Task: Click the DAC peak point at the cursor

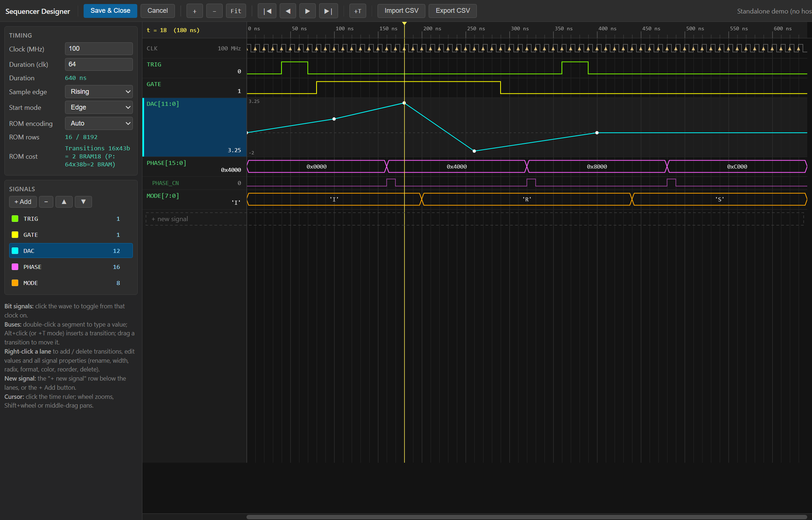Action: 404,103
